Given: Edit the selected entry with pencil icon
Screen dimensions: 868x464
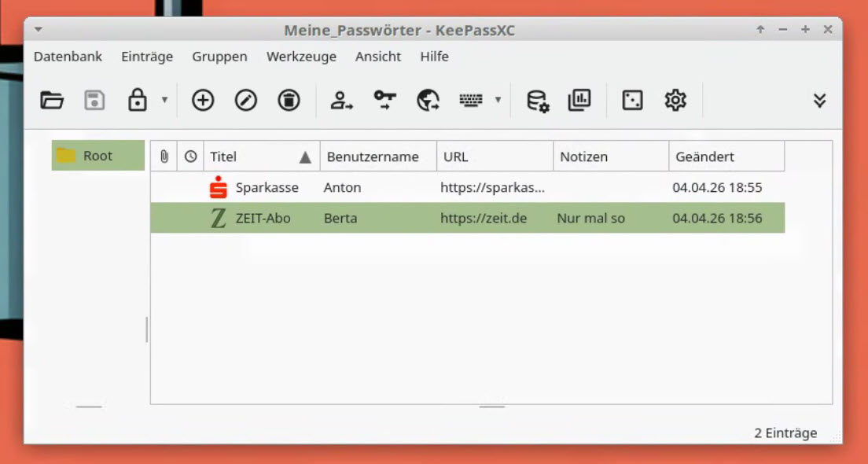Looking at the screenshot, I should 246,101.
